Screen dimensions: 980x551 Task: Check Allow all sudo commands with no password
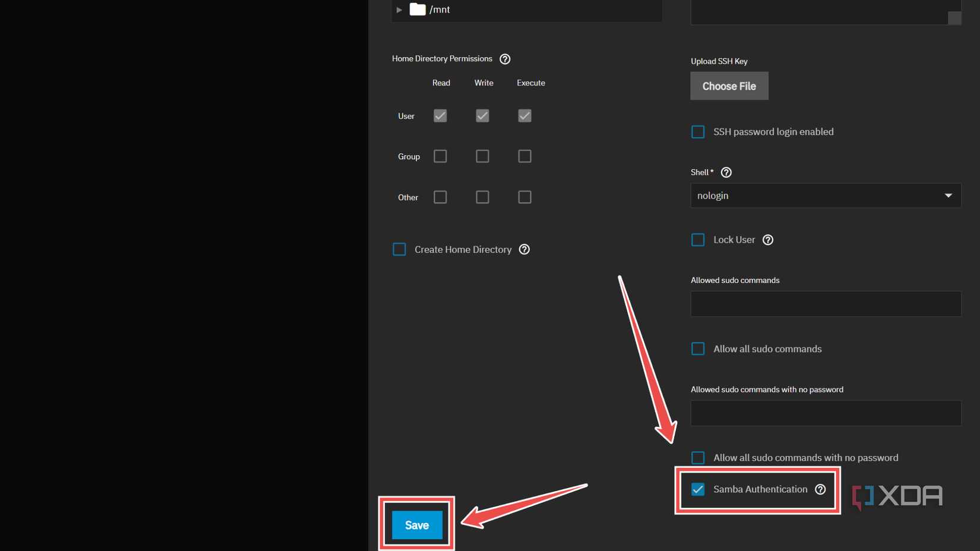pyautogui.click(x=698, y=458)
